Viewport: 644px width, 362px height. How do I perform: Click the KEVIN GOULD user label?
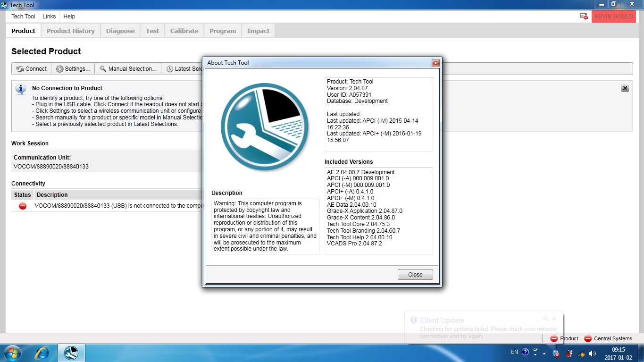(614, 17)
